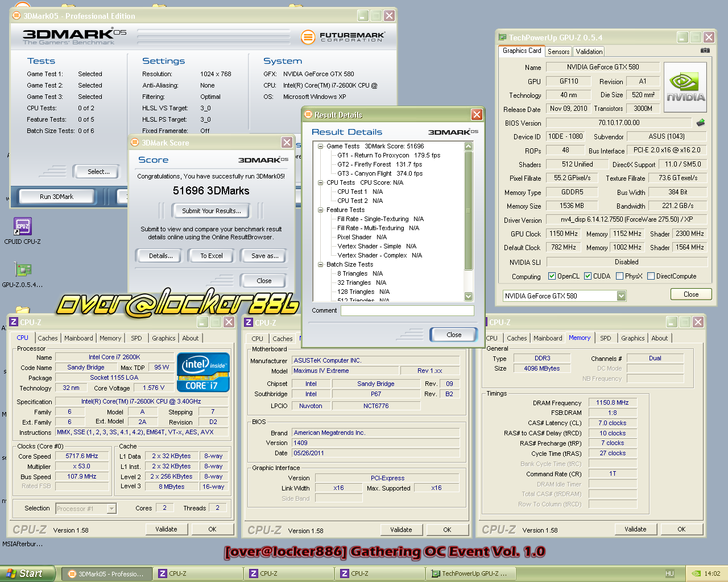Screen dimensions: 728x582
Task: Open the Sensors tab in GPU-Z
Action: pos(559,51)
